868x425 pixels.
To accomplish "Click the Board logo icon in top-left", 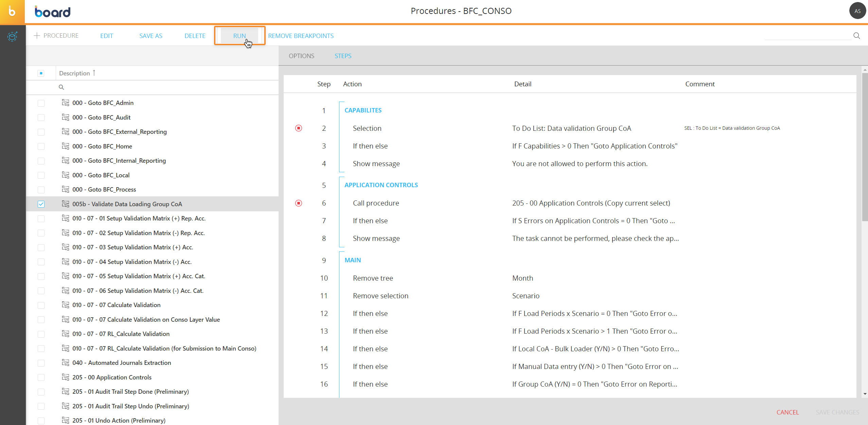I will tap(12, 12).
